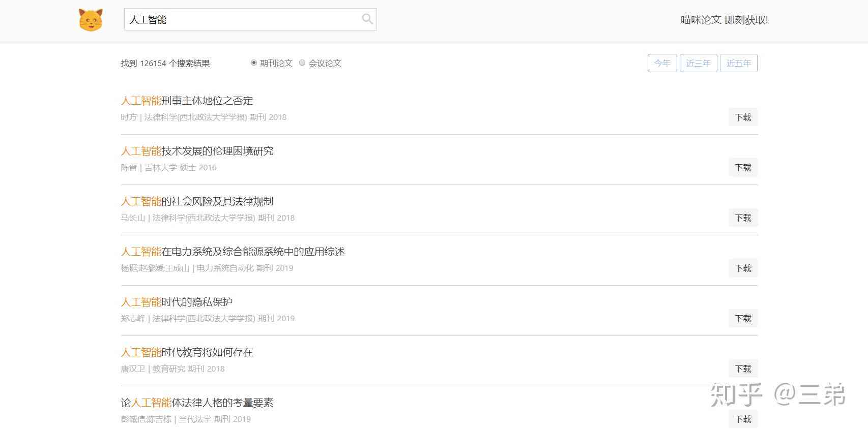
Task: Download the paper by 郑志峰
Action: [x=743, y=318]
